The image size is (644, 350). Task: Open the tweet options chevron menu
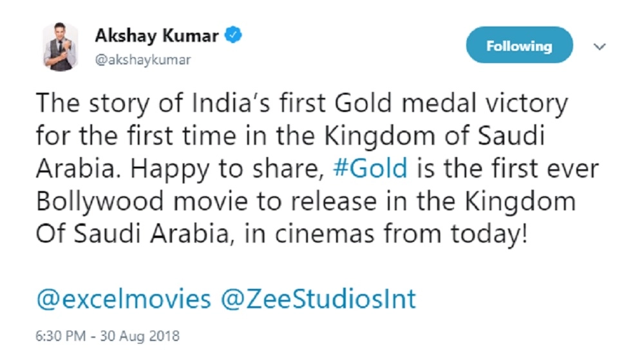coord(600,47)
